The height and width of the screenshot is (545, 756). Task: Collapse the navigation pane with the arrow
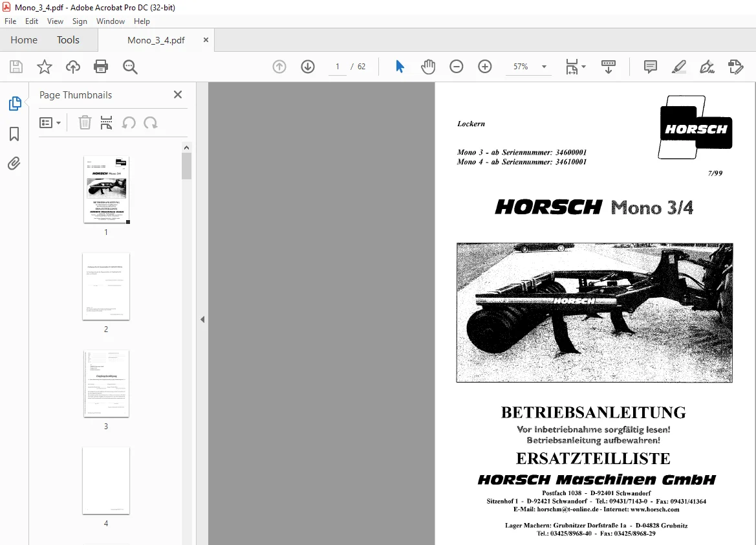pyautogui.click(x=202, y=319)
